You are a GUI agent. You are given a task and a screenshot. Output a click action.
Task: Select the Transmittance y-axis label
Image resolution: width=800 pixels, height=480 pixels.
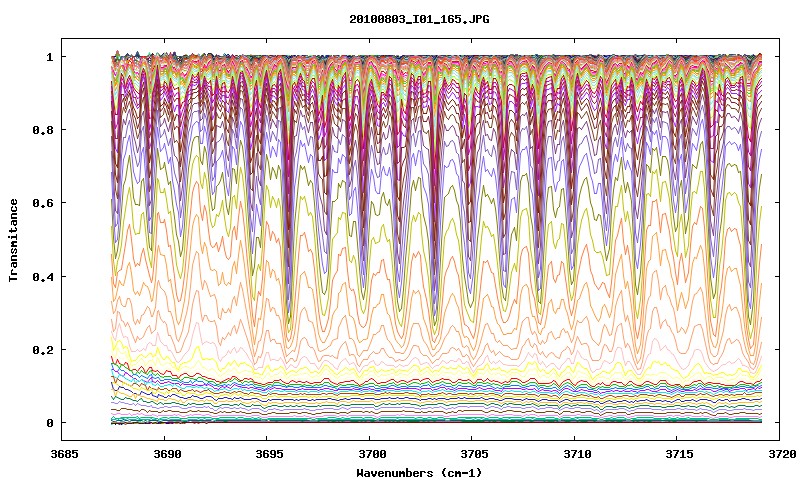click(x=14, y=240)
